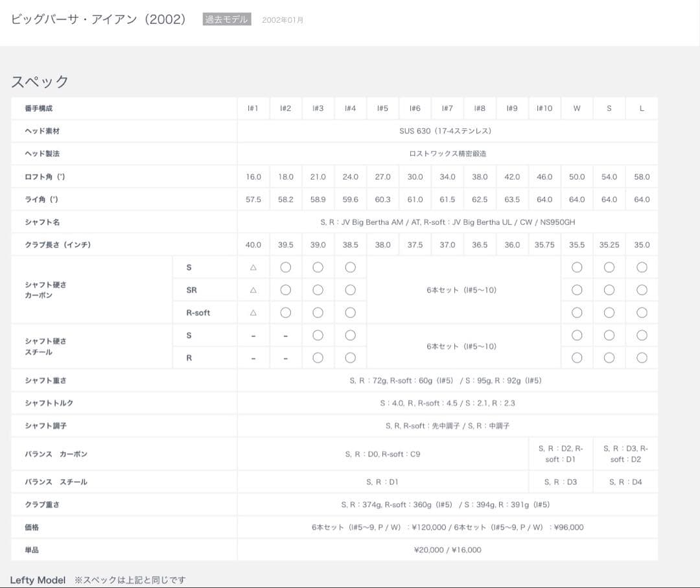Click the スペック heading
Screen dimensions: 700x588
tap(40, 82)
